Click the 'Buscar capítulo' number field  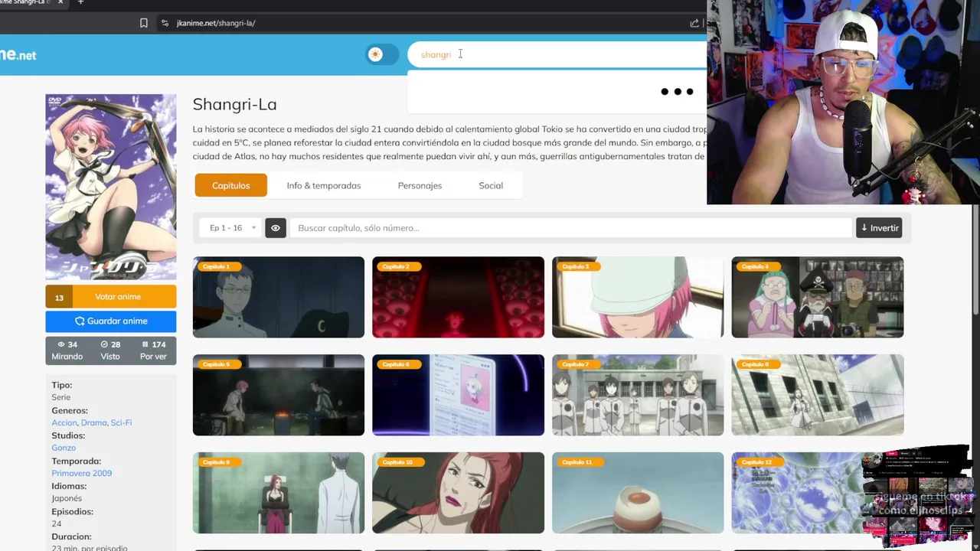point(570,228)
